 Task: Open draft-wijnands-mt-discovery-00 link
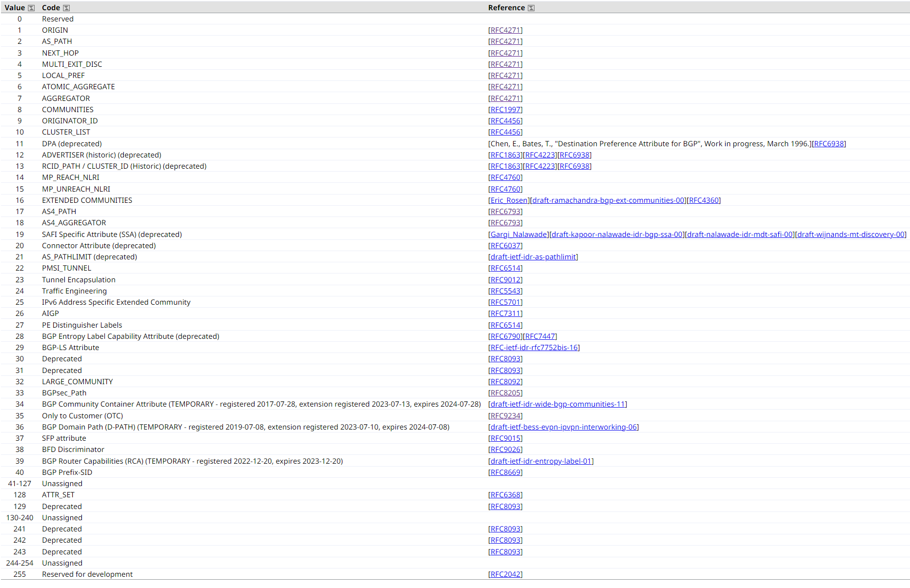(x=851, y=235)
